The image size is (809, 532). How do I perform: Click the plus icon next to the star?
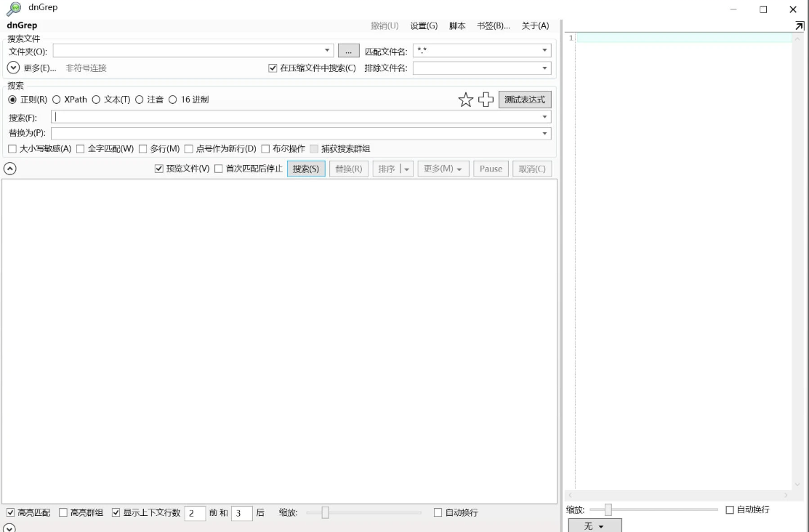[x=486, y=100]
